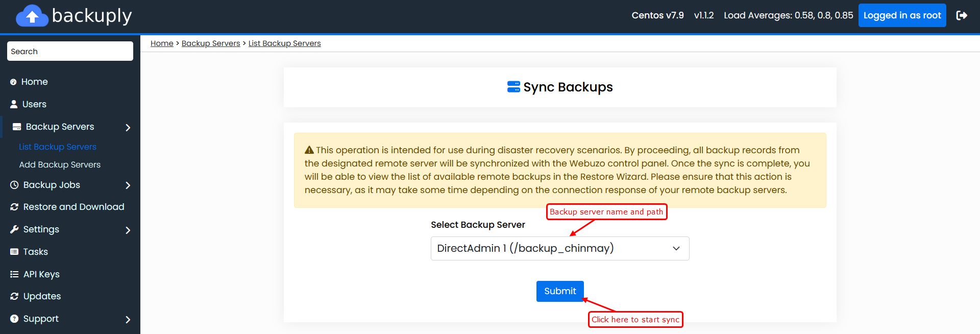Click the Settings wrench icon

click(x=14, y=229)
